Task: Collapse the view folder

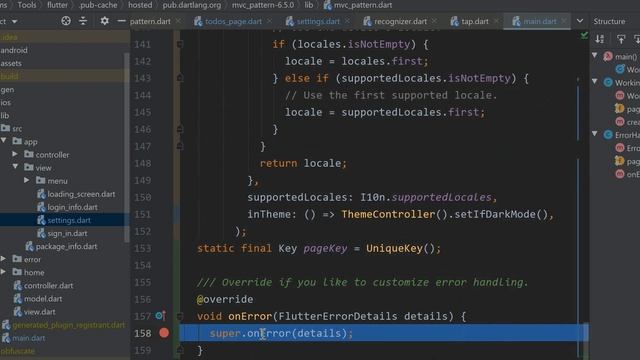Action: pos(15,167)
